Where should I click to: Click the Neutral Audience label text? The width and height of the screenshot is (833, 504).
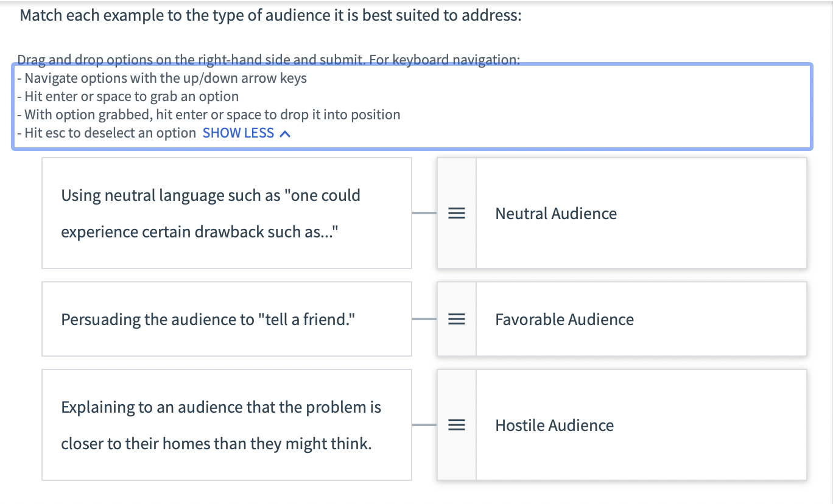pyautogui.click(x=556, y=214)
